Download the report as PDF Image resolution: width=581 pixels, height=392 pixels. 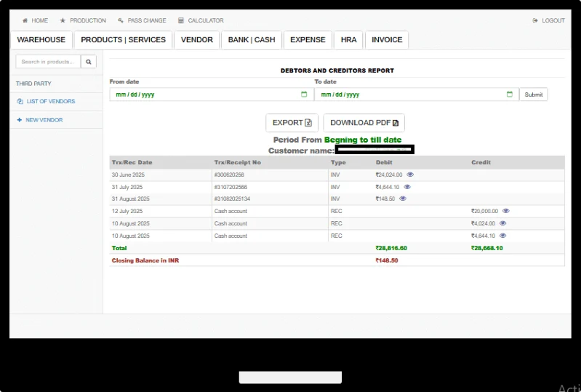coord(364,123)
